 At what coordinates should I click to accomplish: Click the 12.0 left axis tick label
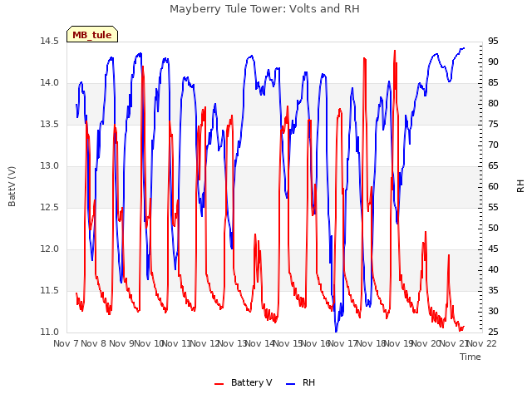(x=50, y=249)
